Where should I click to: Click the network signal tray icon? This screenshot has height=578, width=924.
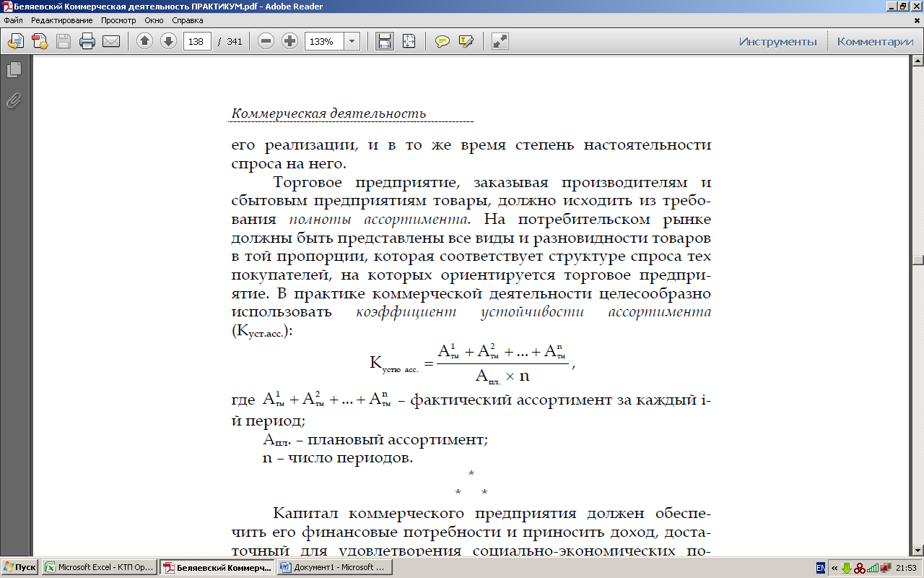(x=873, y=567)
